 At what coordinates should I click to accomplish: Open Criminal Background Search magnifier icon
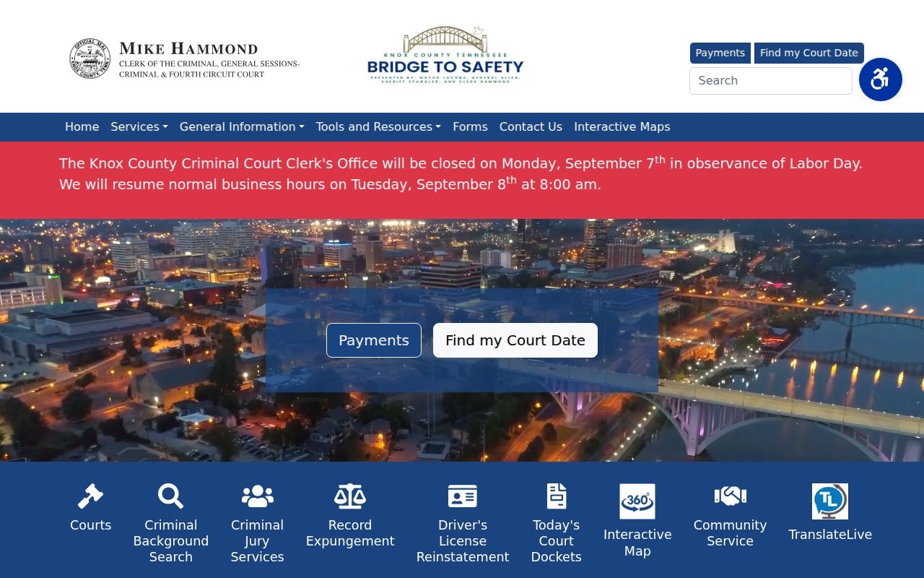170,496
